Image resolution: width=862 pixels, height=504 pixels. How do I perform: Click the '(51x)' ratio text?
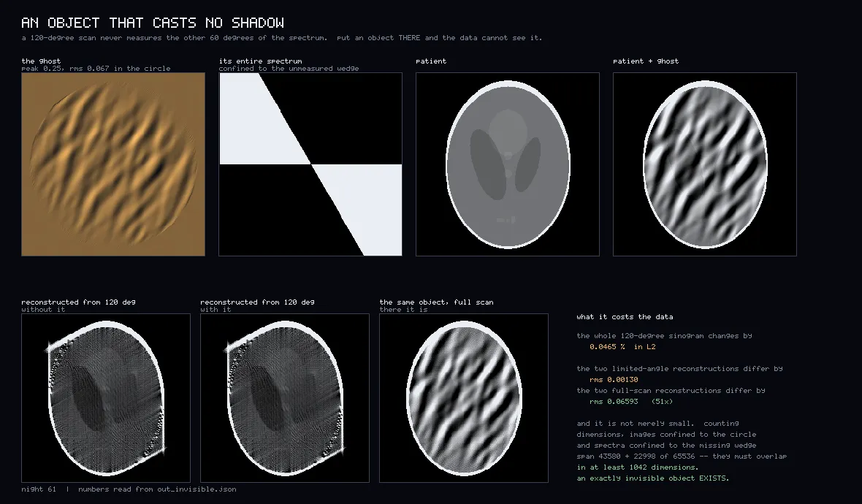point(663,402)
